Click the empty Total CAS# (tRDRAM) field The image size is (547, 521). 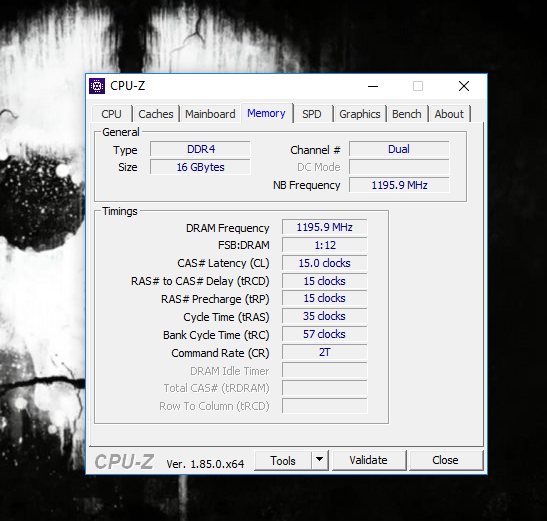point(324,388)
